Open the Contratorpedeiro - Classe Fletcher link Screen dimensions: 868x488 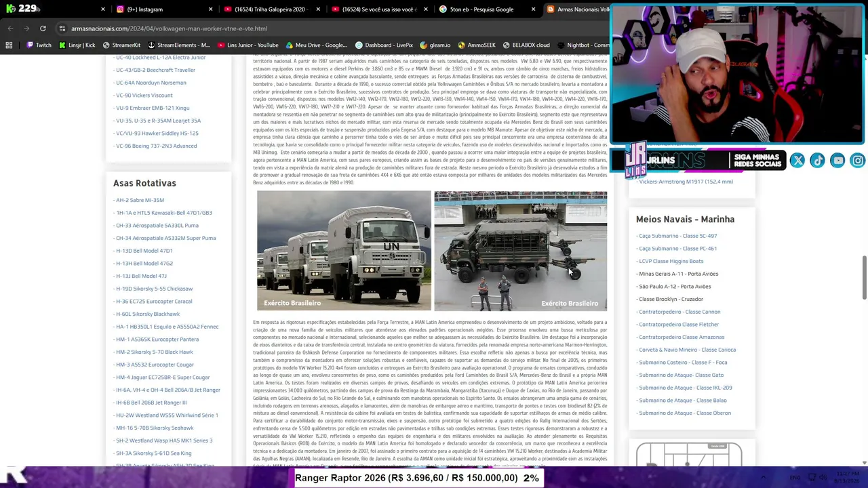pos(679,325)
